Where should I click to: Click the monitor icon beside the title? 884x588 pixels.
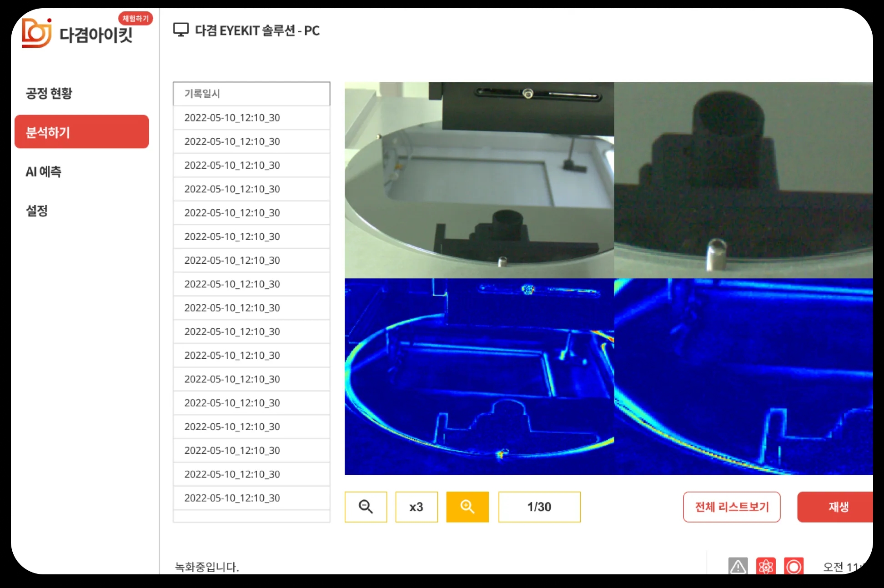pyautogui.click(x=181, y=30)
